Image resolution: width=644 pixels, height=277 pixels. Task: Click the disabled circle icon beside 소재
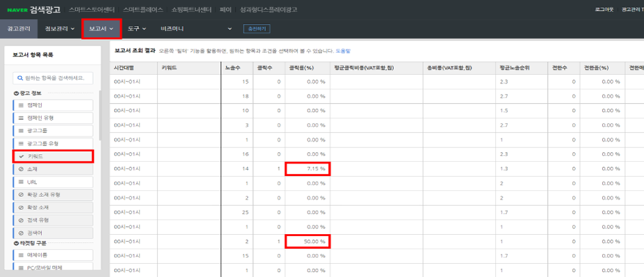pos(21,169)
